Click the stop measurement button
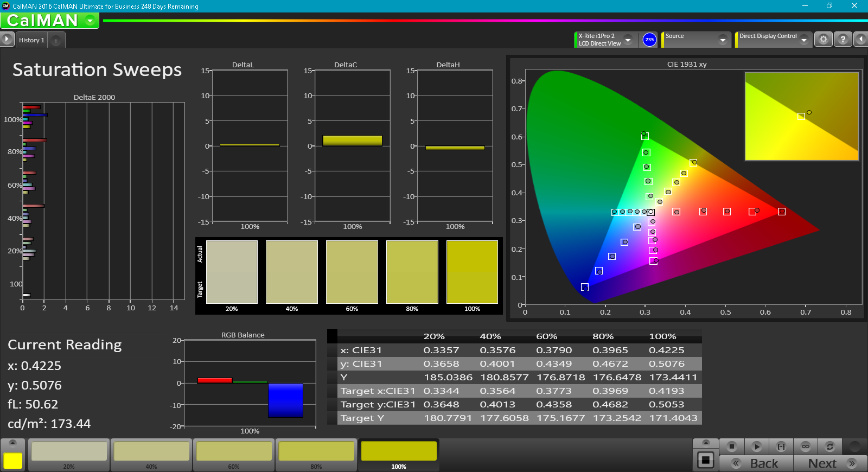This screenshot has height=472, width=868. point(732,447)
